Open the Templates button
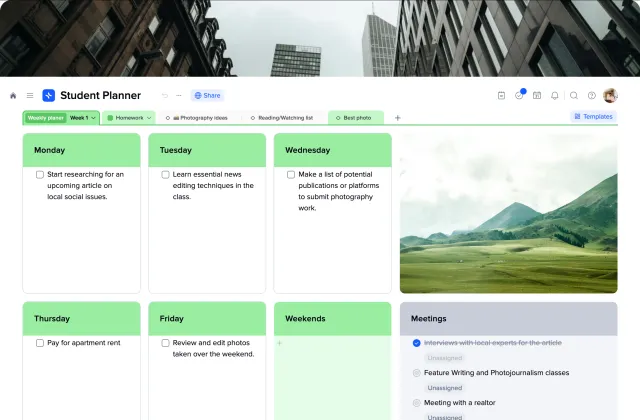Image resolution: width=640 pixels, height=420 pixels. pyautogui.click(x=593, y=117)
